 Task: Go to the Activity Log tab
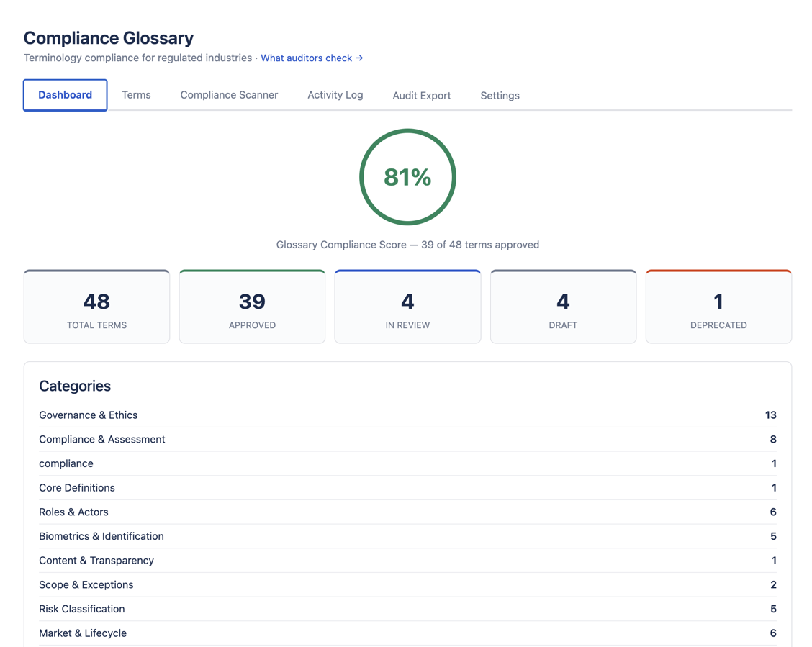click(335, 95)
